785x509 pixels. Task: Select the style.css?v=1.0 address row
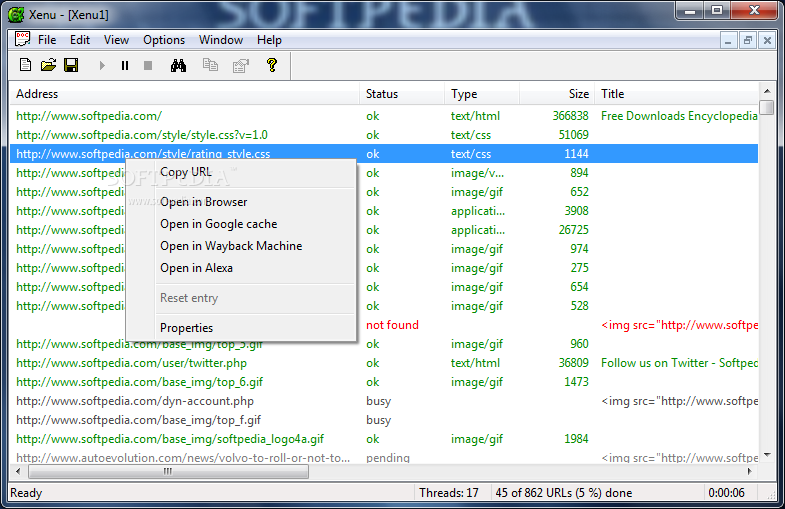(384, 135)
